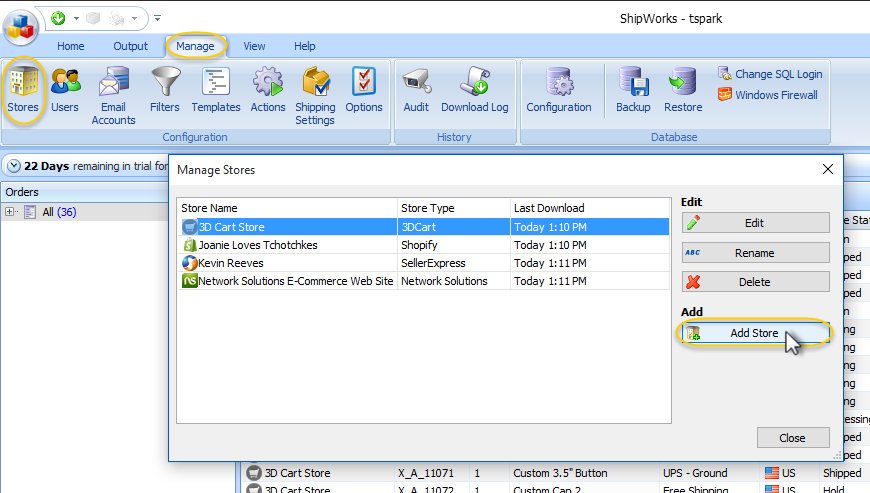This screenshot has height=493, width=870.
Task: Open Email Accounts in the ribbon
Action: pos(113,95)
